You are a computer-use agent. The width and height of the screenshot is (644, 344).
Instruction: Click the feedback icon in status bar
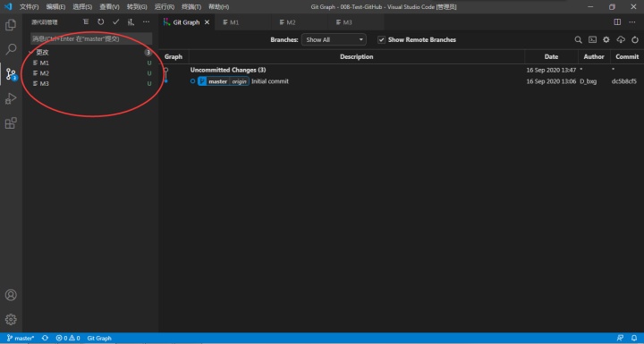[620, 338]
